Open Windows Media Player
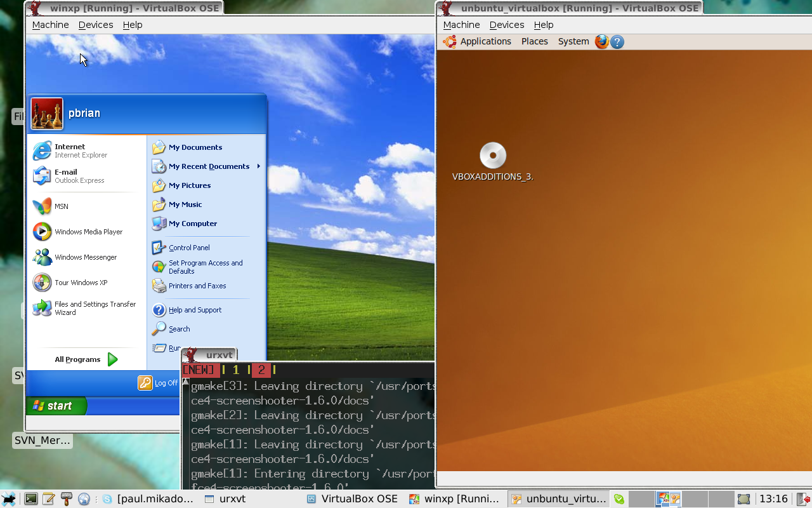Image resolution: width=812 pixels, height=508 pixels. [88, 232]
